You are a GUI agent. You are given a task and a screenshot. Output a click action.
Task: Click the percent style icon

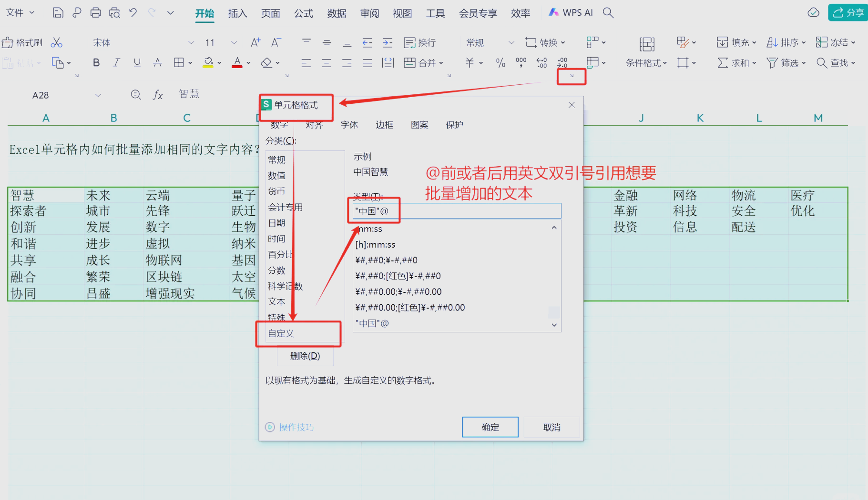click(500, 62)
